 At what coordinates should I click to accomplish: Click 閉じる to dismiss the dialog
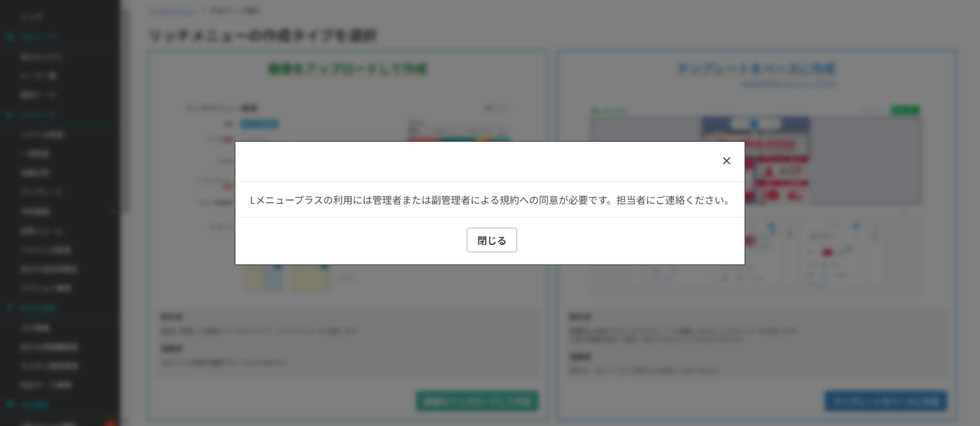492,240
